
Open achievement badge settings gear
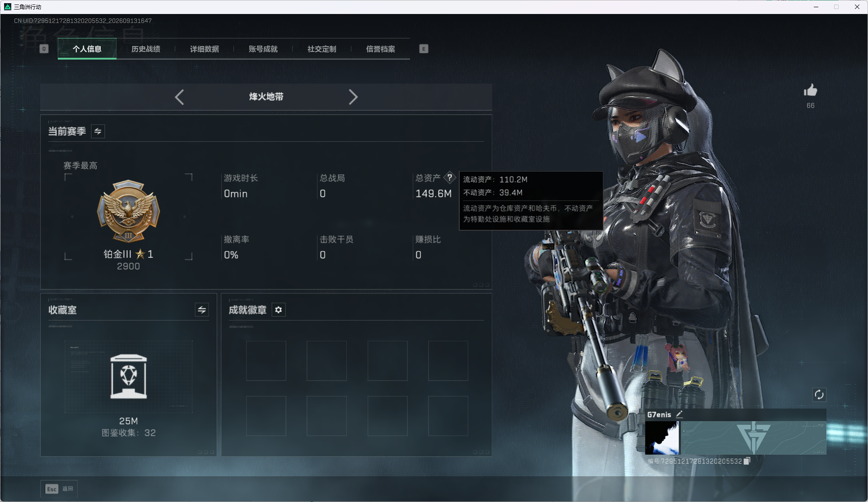[279, 310]
